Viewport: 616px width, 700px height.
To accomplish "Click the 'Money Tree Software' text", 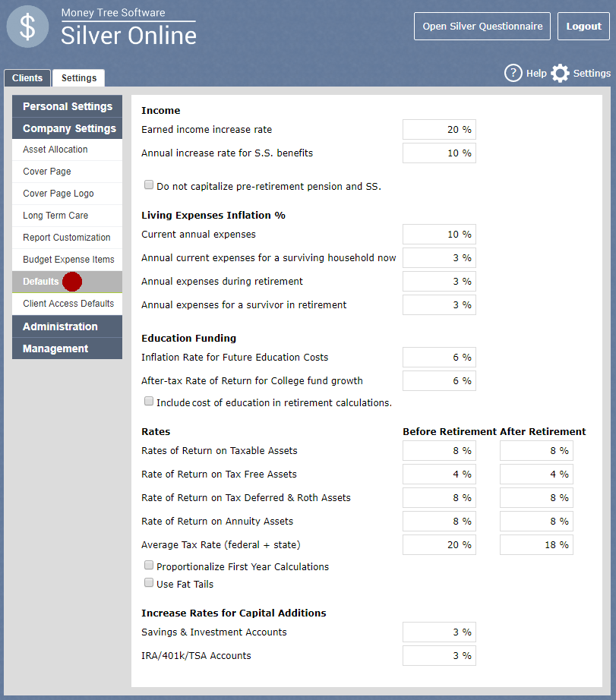I will tap(113, 12).
